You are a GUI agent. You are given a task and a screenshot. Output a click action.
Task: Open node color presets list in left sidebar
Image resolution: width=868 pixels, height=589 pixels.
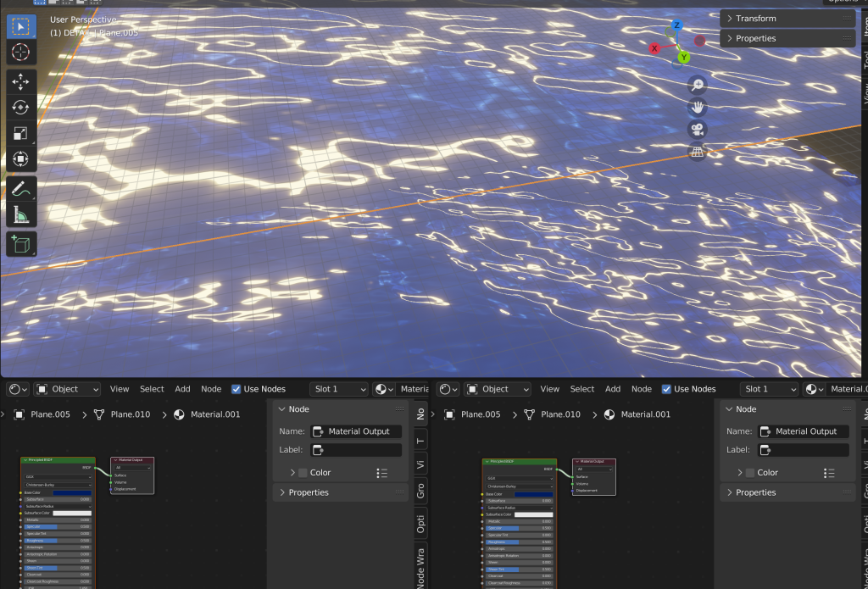(x=382, y=473)
